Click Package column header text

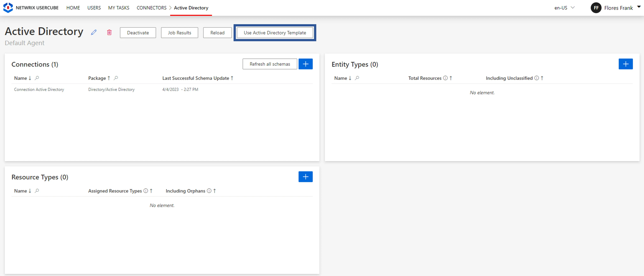click(x=97, y=78)
